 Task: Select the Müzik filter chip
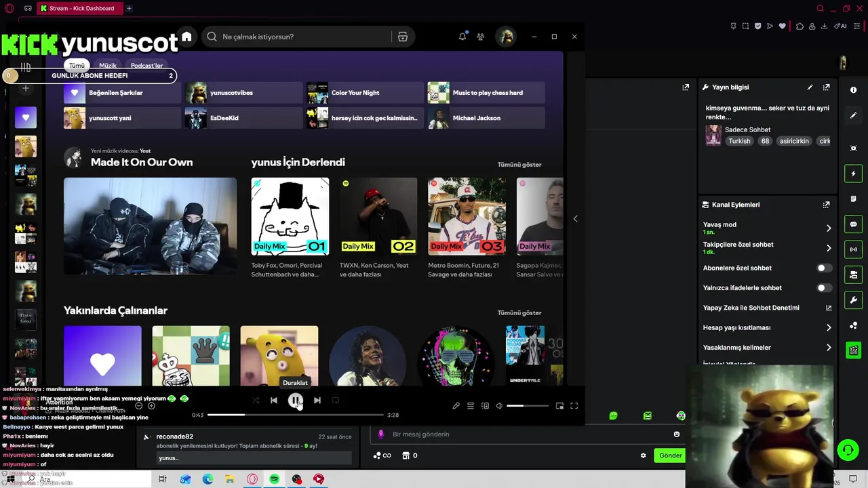[x=108, y=66]
